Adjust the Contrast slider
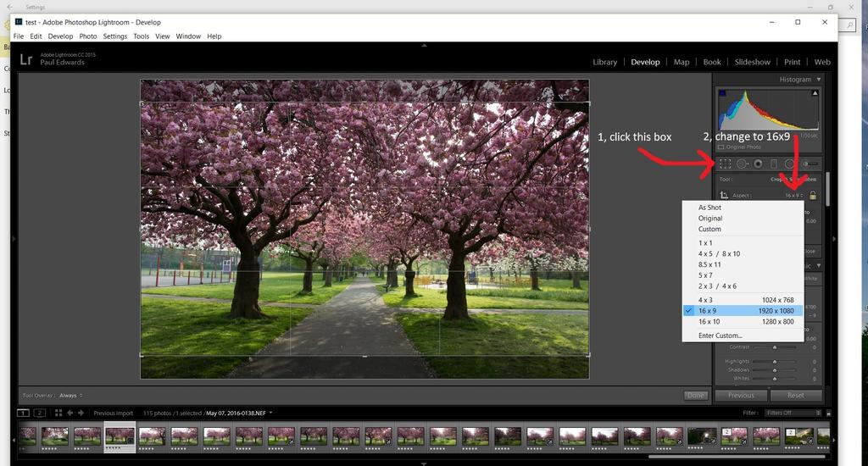Screen dimensions: 868x466 [x=775, y=347]
